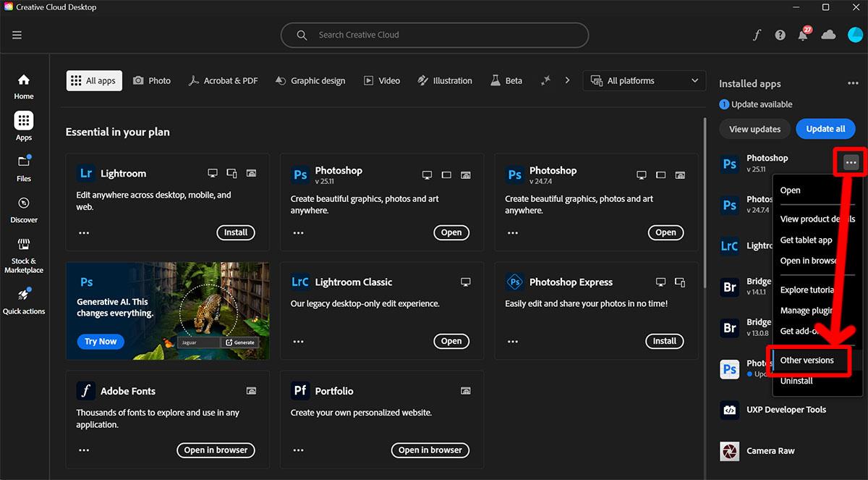Select the Photo category tab

pyautogui.click(x=152, y=80)
